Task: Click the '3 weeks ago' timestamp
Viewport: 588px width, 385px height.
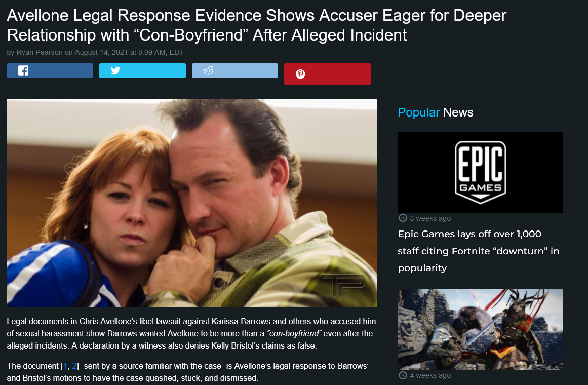Action: click(430, 218)
